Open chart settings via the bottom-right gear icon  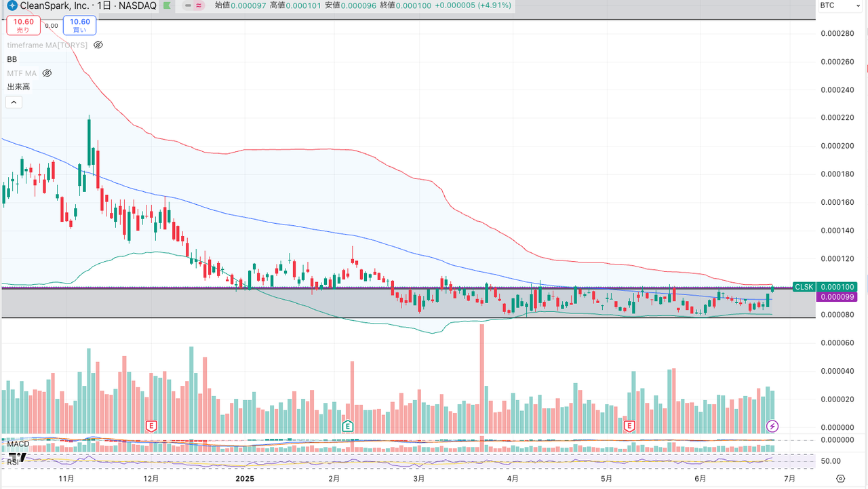tap(841, 478)
